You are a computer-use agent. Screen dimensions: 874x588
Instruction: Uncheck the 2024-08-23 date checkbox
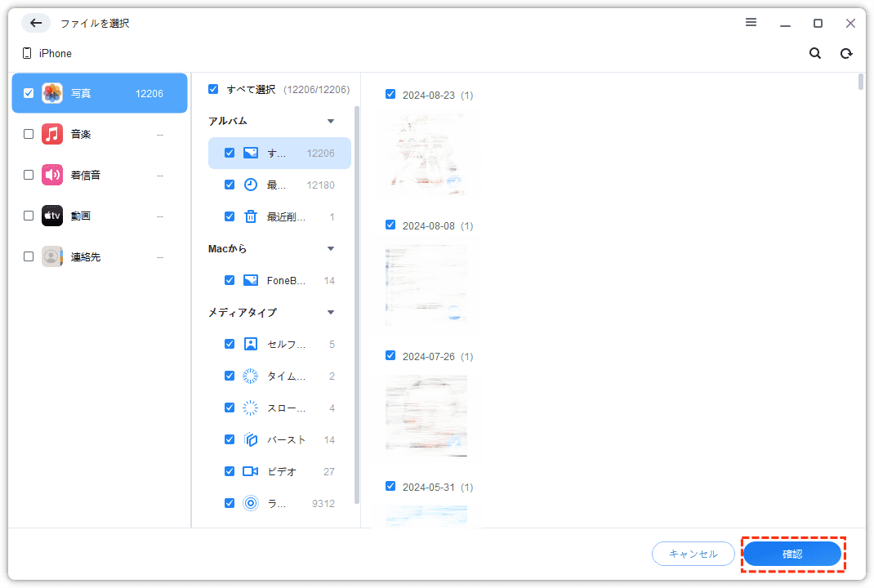click(390, 95)
